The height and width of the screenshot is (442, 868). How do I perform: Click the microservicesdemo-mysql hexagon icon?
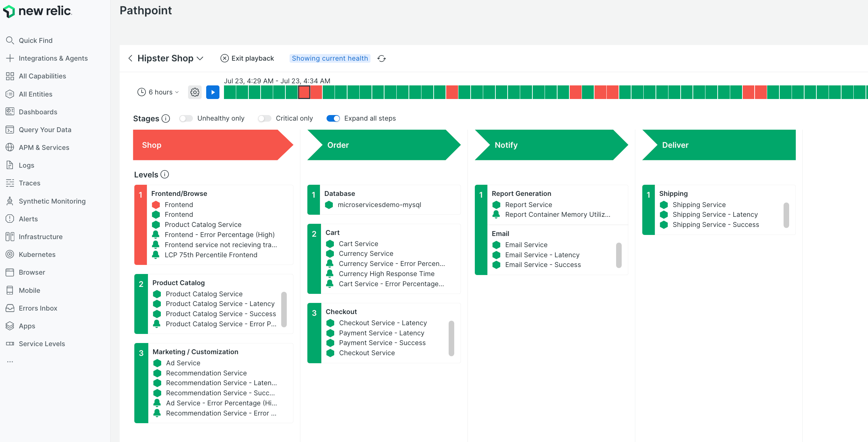pyautogui.click(x=329, y=205)
